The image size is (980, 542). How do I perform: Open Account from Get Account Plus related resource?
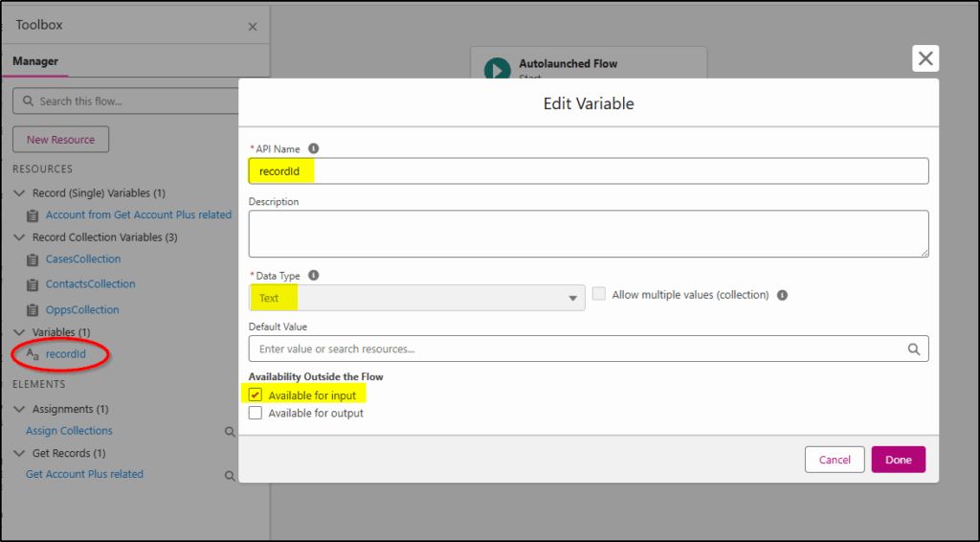[139, 215]
